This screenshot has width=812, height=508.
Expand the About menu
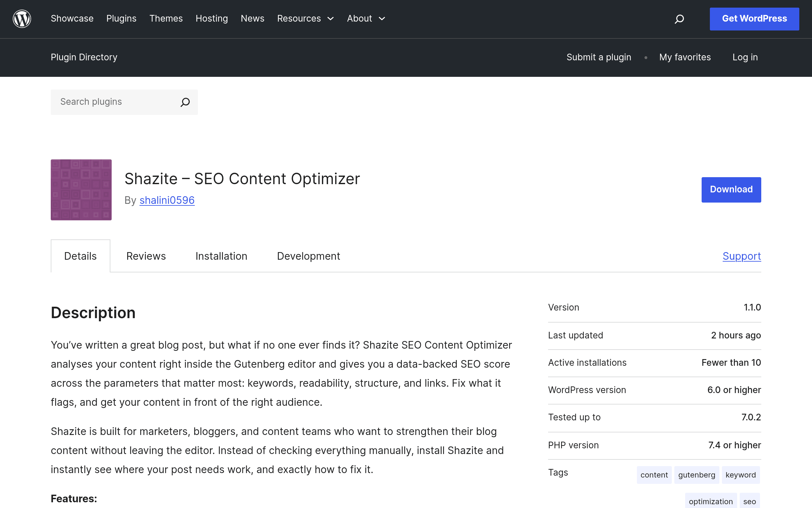366,18
